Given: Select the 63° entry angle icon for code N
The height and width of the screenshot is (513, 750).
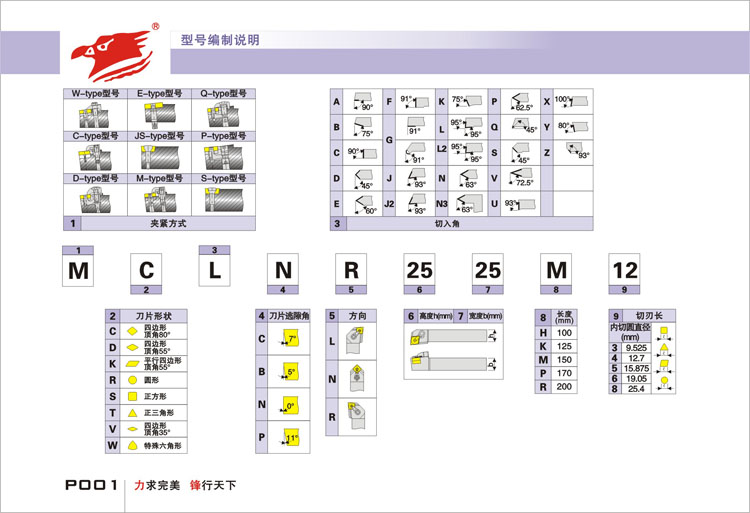Looking at the screenshot, I should (468, 179).
